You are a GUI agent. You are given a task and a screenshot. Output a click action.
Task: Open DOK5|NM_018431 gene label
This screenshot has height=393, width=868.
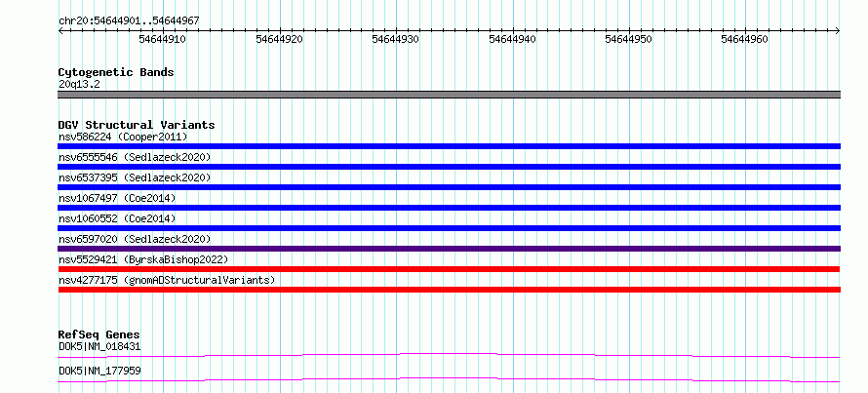click(x=99, y=347)
